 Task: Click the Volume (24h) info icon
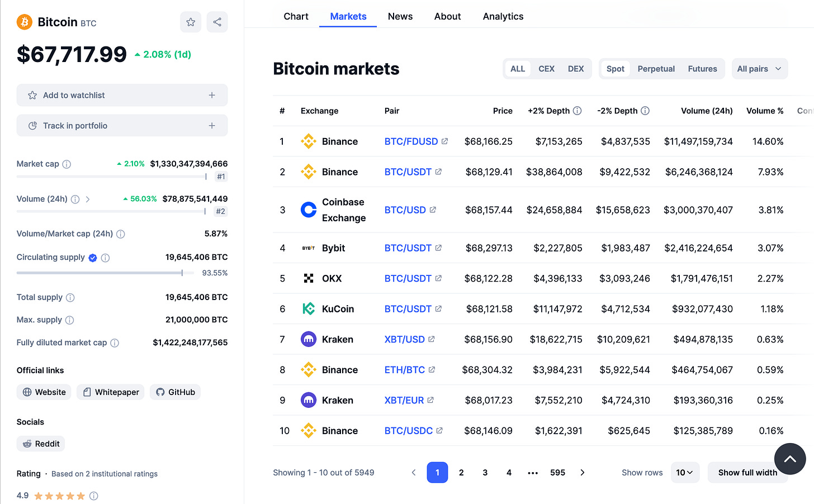75,199
